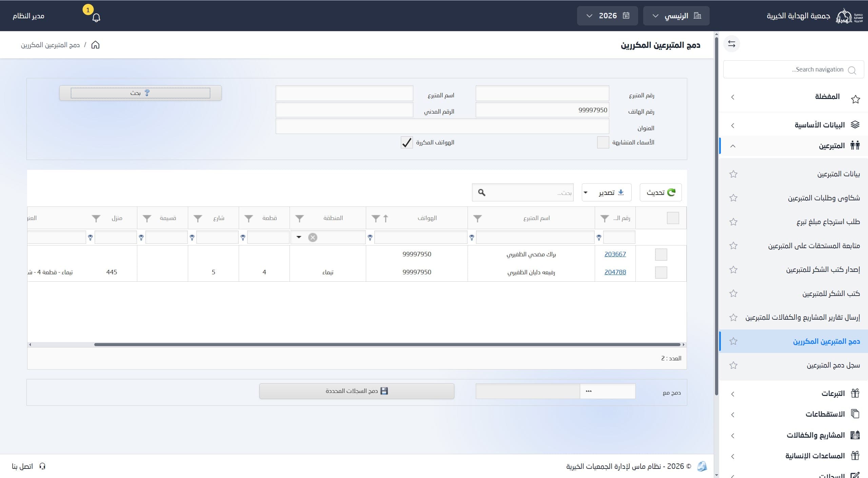The image size is (868, 478).
Task: Uncheck the الهواتف المكررة checkbox
Action: coord(407,142)
